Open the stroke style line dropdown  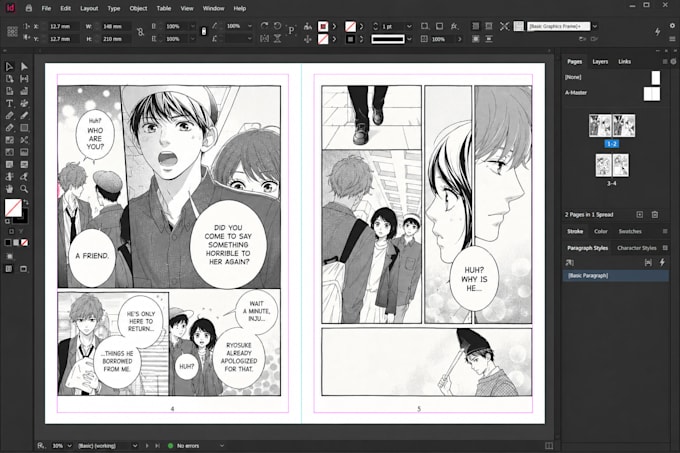coord(409,39)
